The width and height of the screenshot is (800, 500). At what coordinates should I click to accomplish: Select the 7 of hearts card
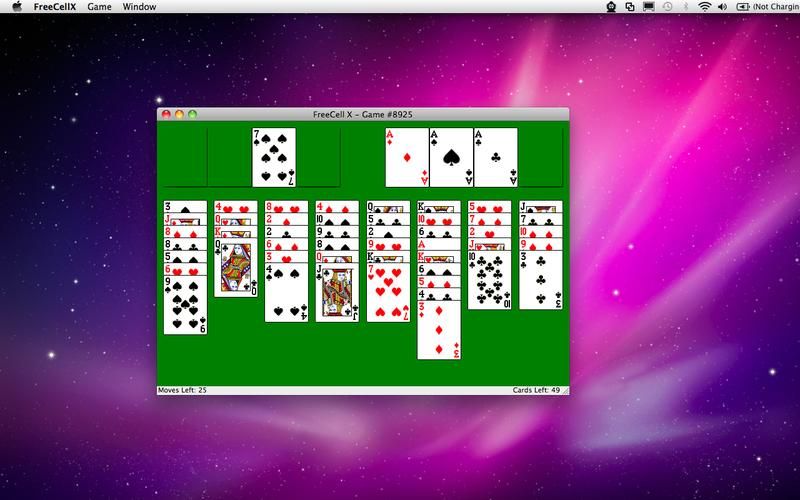tap(388, 292)
